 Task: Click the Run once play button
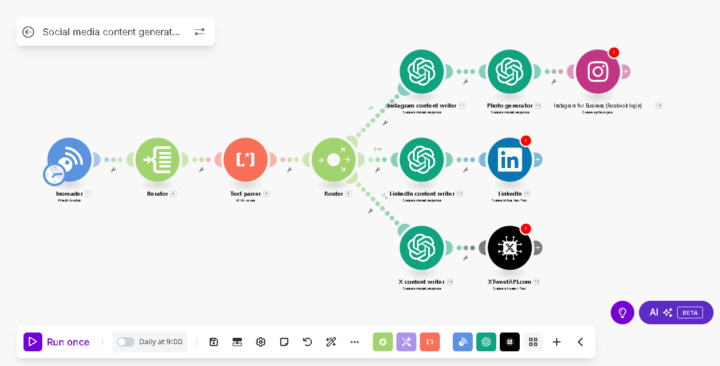[33, 342]
